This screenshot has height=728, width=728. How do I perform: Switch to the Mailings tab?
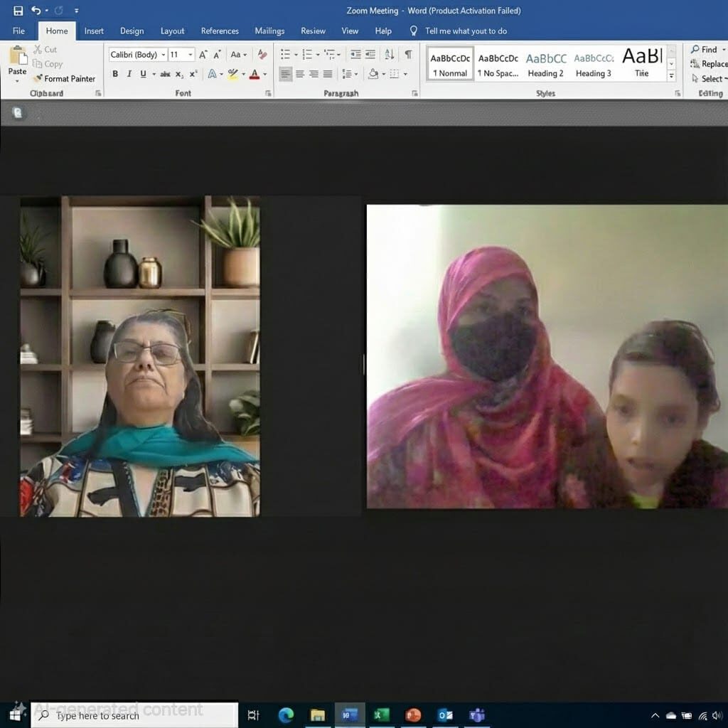(269, 31)
